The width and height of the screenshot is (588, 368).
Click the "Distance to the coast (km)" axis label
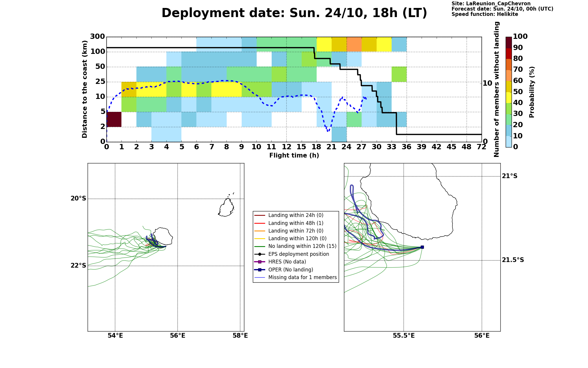coord(85,89)
